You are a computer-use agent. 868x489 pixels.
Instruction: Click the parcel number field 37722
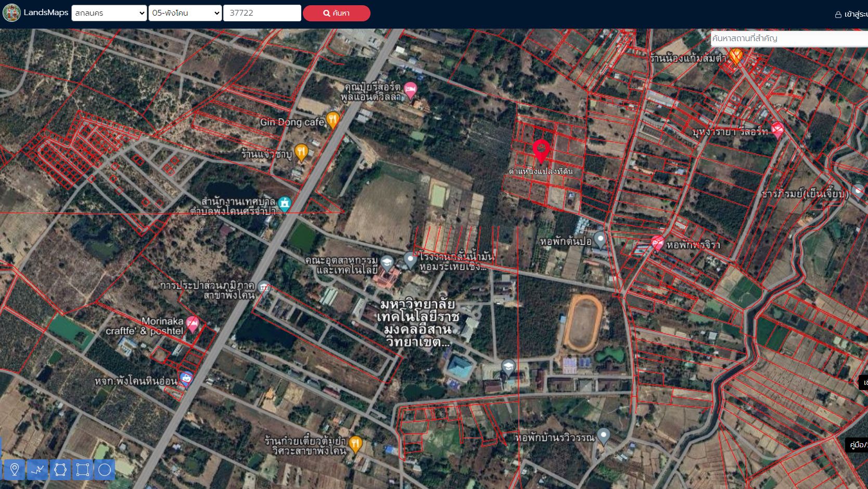point(262,13)
